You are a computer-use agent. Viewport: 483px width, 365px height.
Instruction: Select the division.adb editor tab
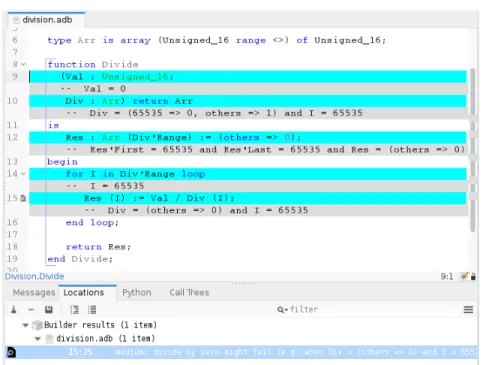[46, 20]
